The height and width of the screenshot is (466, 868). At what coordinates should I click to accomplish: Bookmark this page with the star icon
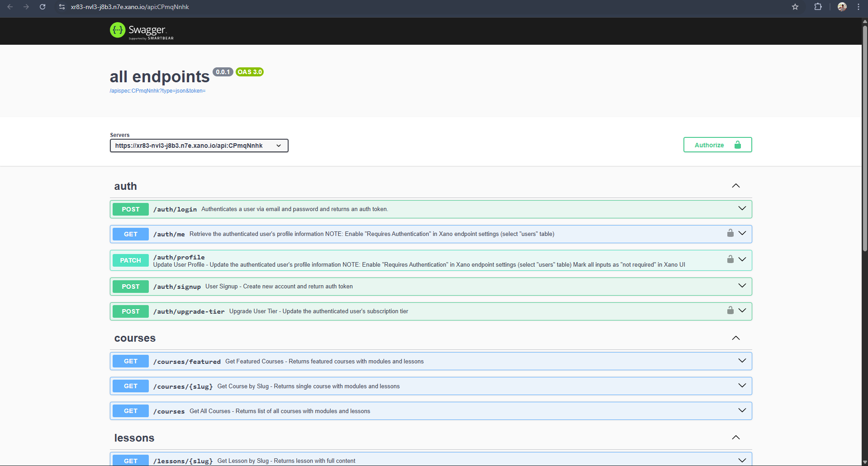pyautogui.click(x=795, y=7)
